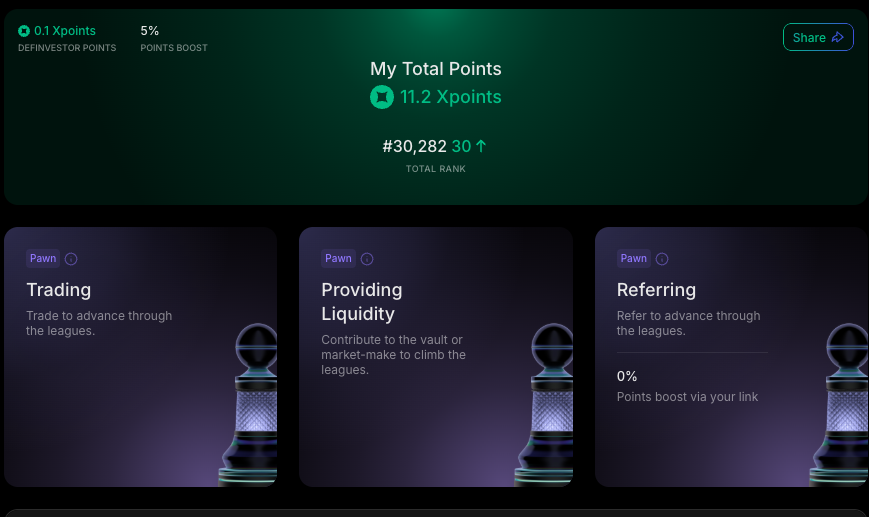The width and height of the screenshot is (869, 517).
Task: Open the Trading league card title
Action: (x=58, y=290)
